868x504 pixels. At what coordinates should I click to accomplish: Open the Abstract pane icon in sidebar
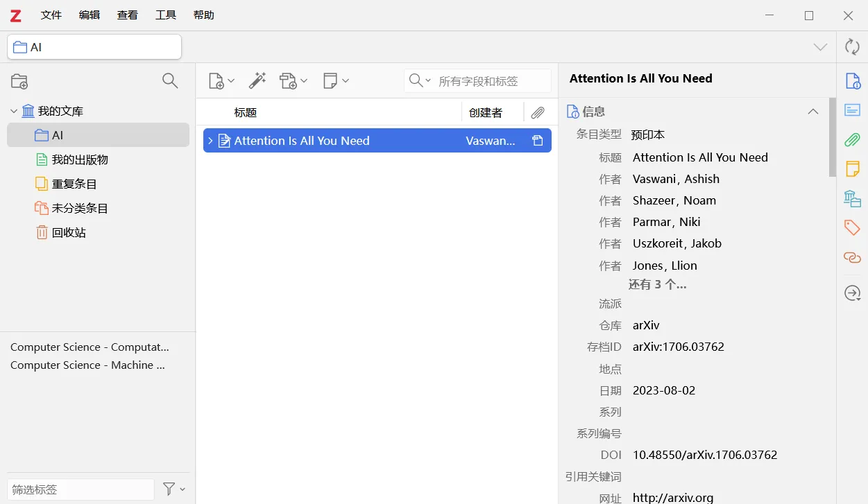click(x=852, y=110)
